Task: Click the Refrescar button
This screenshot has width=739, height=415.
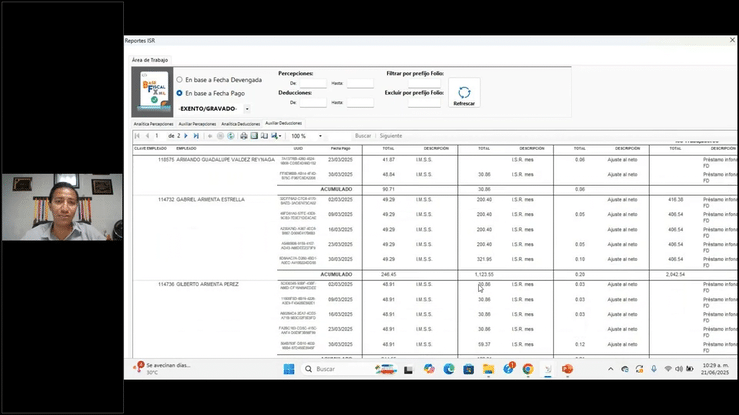Action: point(464,93)
